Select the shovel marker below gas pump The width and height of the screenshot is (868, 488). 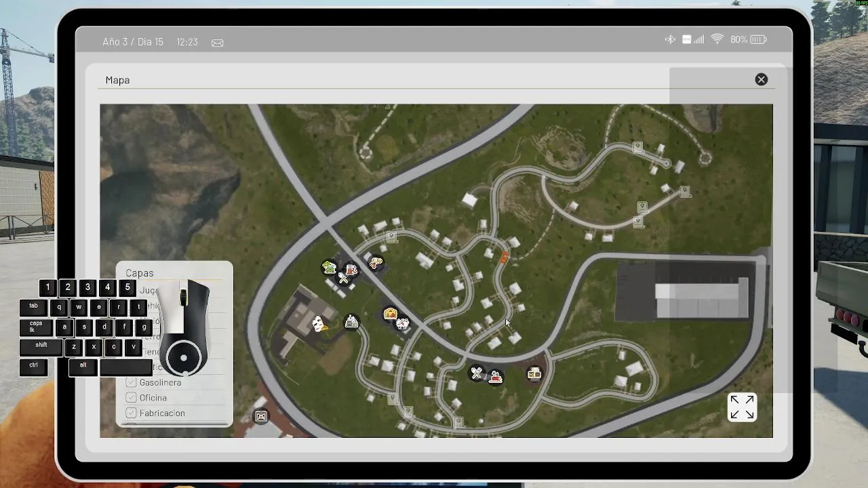(x=344, y=278)
